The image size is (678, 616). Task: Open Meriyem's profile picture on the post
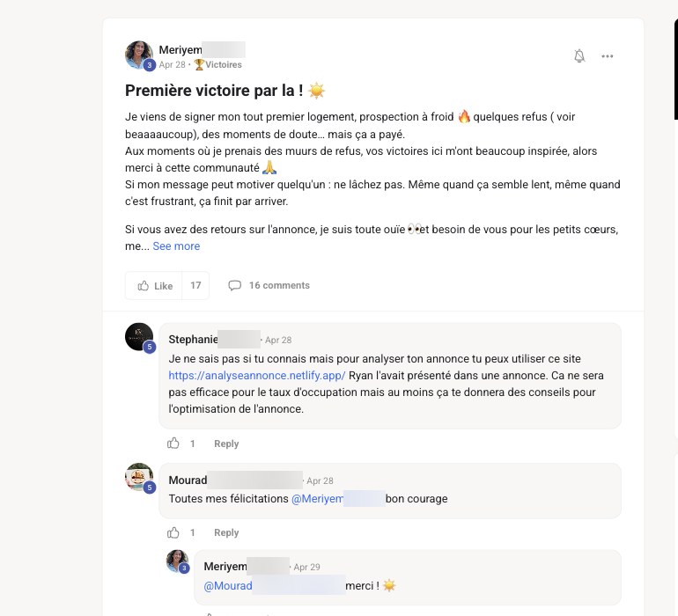(139, 55)
